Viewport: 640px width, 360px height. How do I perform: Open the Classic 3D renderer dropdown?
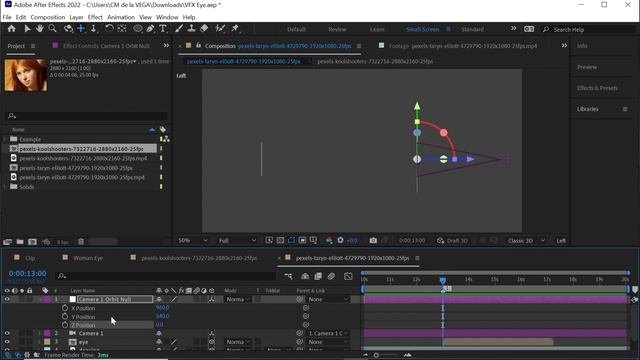point(526,240)
